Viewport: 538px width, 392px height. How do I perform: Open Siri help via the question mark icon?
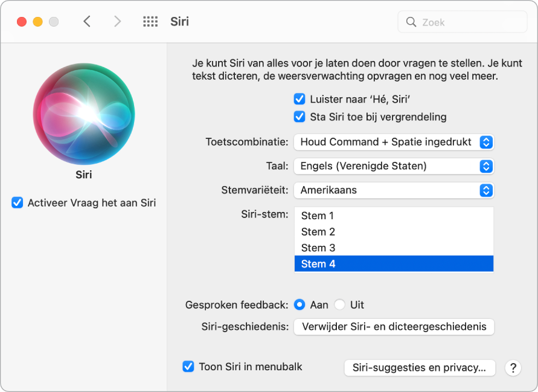click(513, 367)
